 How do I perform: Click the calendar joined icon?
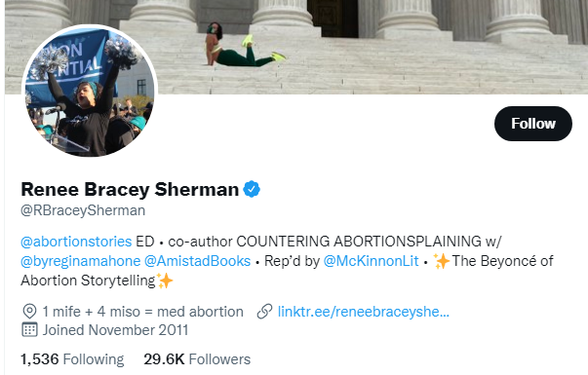(x=29, y=329)
